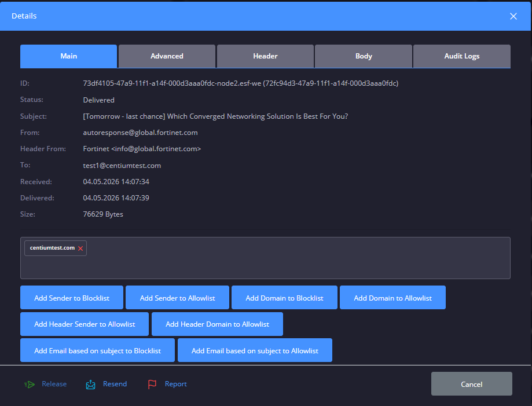This screenshot has height=406, width=532.
Task: Click Add Sender to Allowlist
Action: [x=178, y=298]
